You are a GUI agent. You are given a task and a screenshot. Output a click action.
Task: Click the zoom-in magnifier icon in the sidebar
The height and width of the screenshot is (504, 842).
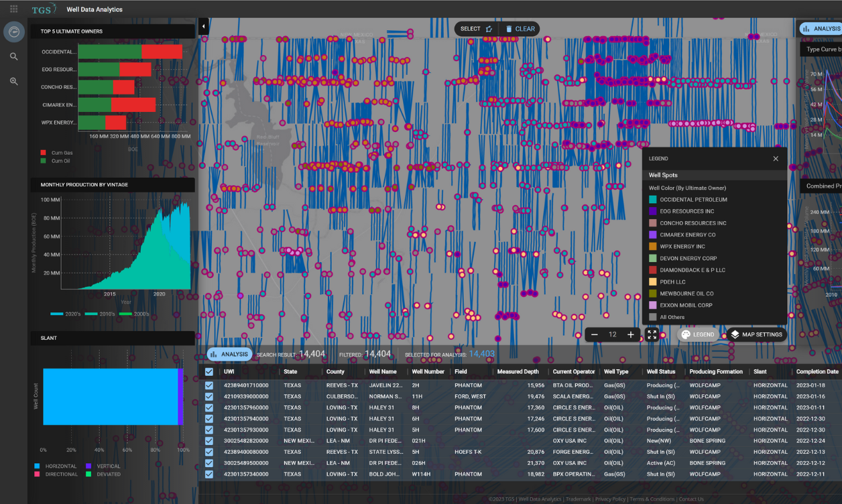pos(13,81)
